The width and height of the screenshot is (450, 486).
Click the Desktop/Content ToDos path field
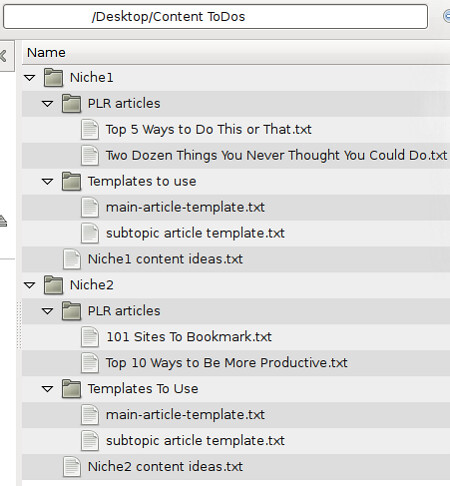click(x=215, y=17)
